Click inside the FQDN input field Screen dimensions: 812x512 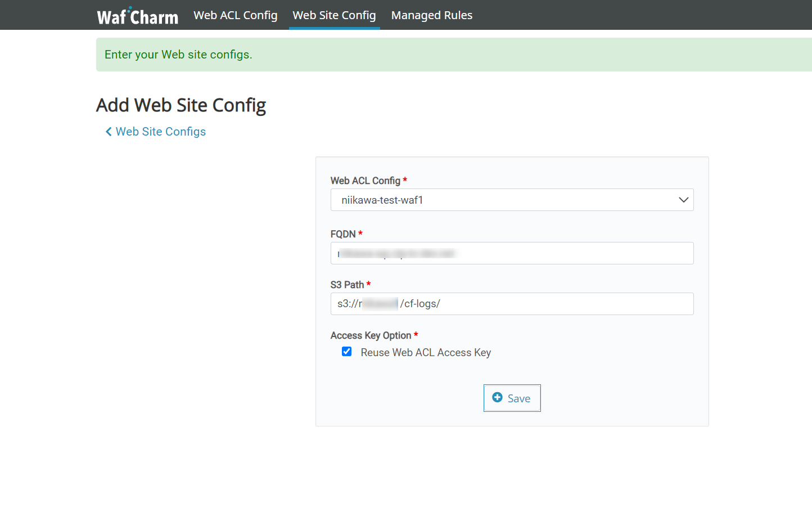pos(512,253)
